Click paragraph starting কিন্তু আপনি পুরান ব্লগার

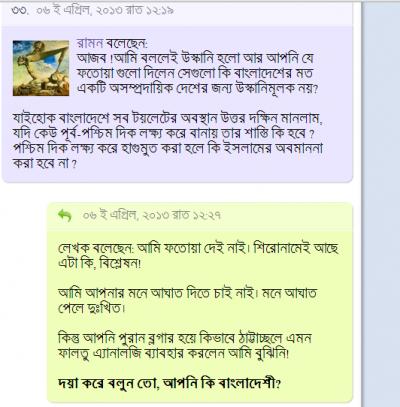pos(185,346)
